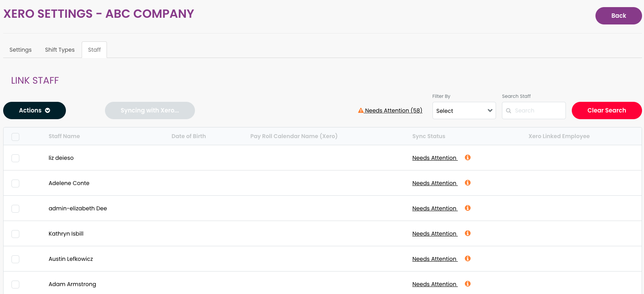
Task: Open the Filter By select dropdown
Action: click(x=464, y=110)
